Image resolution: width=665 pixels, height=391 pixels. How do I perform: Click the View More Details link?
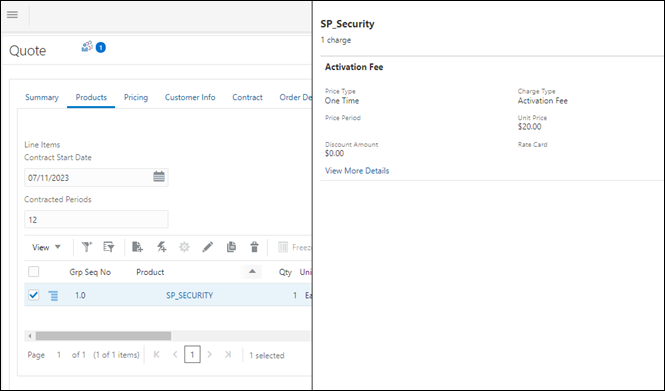coord(357,170)
